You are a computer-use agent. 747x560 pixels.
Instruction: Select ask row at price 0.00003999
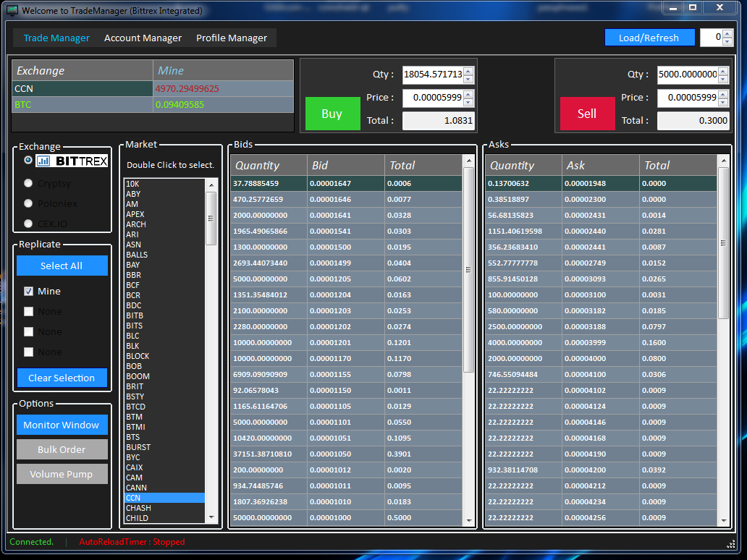602,342
